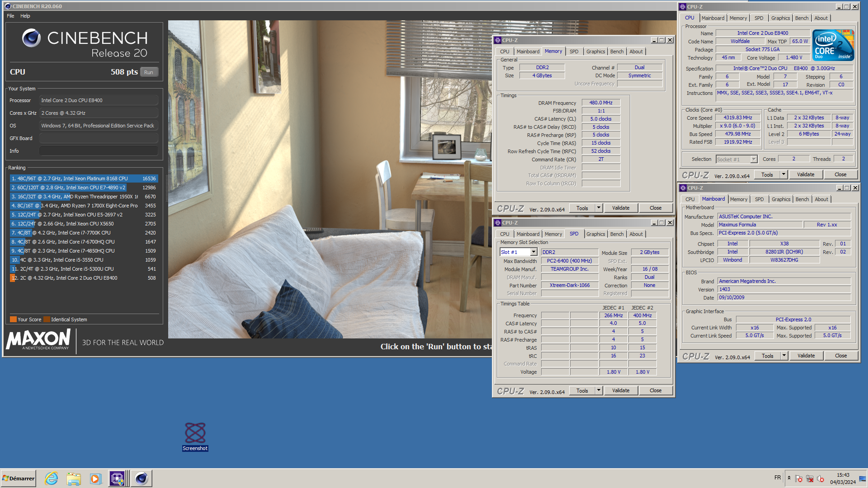This screenshot has height=488, width=868.
Task: Open the Help menu in Cinebench
Action: point(25,16)
